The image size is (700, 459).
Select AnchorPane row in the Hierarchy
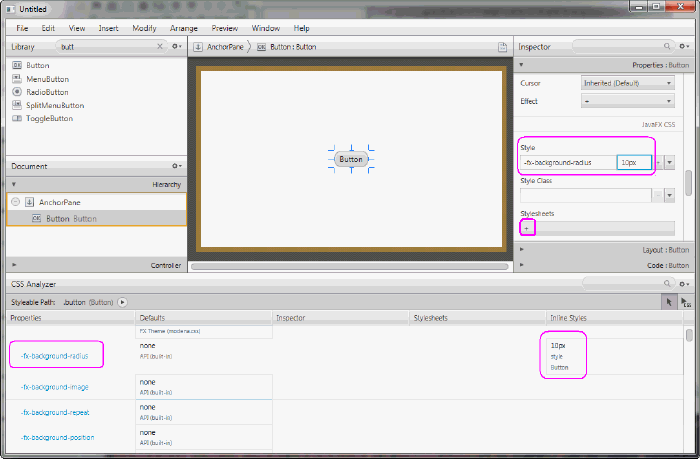click(x=96, y=202)
